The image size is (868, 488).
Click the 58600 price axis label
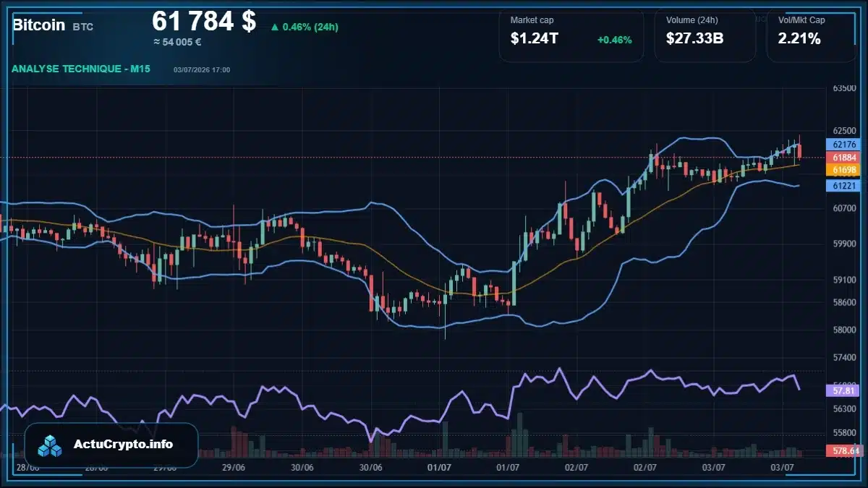click(844, 302)
